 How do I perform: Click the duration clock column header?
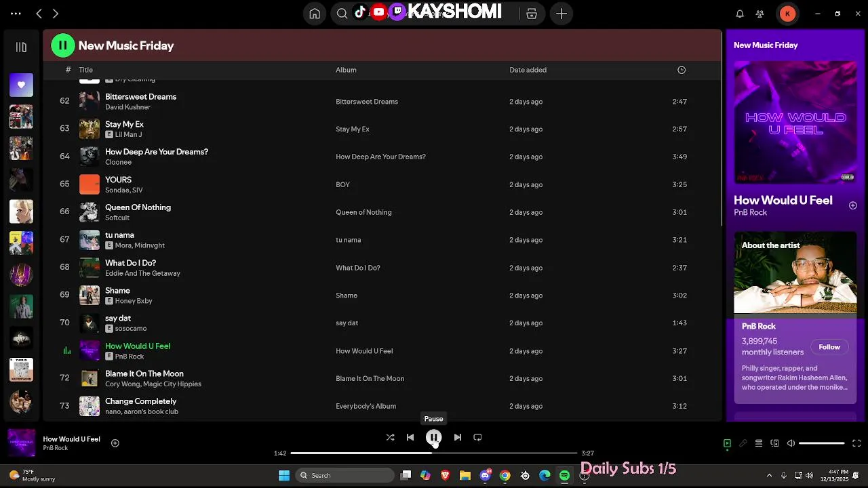[x=682, y=70]
